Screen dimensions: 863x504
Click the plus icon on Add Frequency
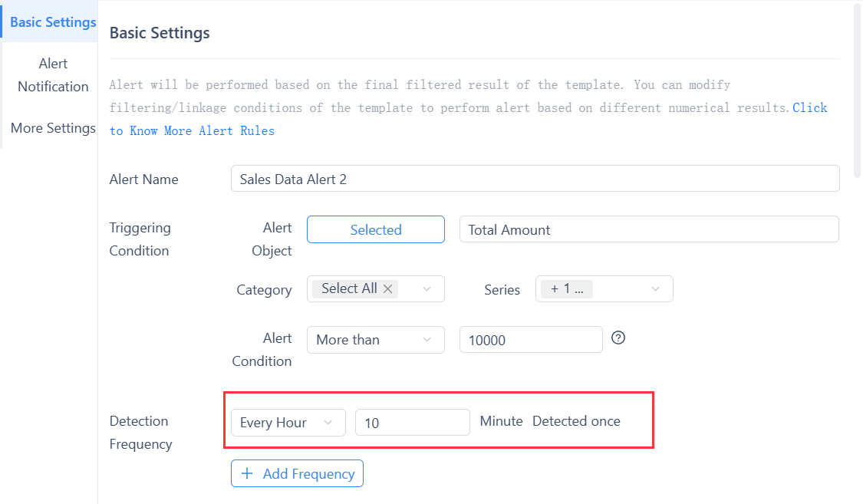tap(245, 473)
